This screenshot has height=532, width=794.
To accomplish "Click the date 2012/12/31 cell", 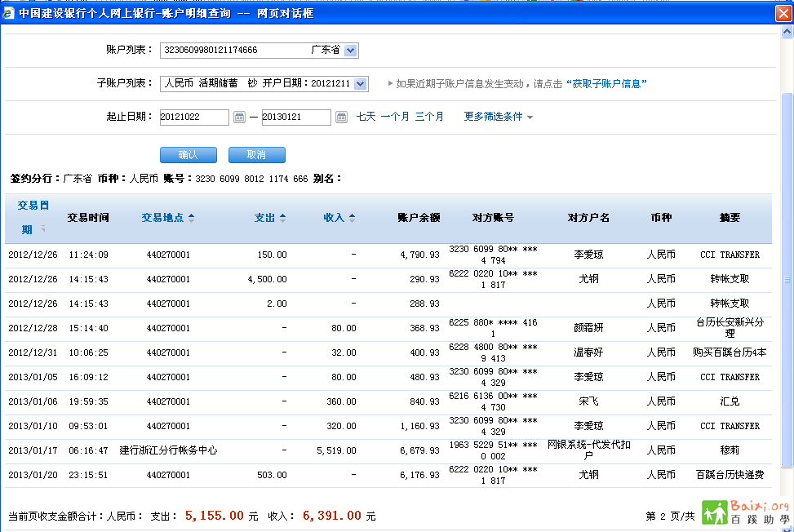I will coord(33,352).
